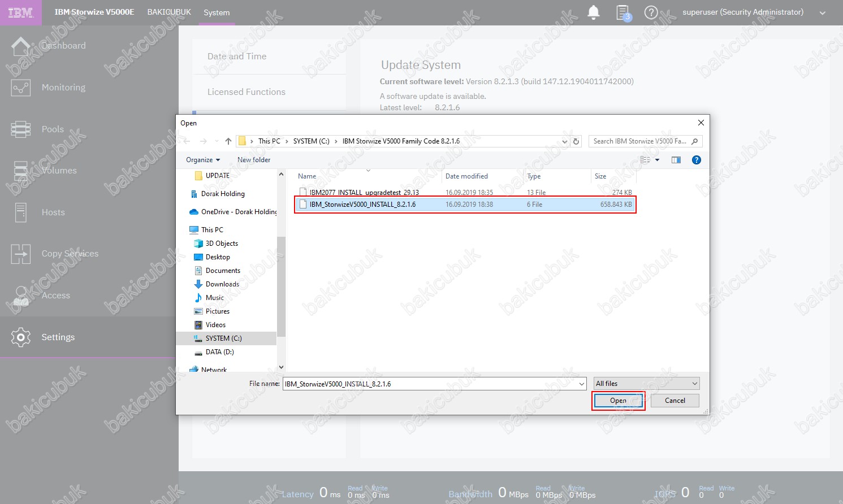Click the recent locations chevron
The width and height of the screenshot is (843, 504).
pyautogui.click(x=217, y=141)
